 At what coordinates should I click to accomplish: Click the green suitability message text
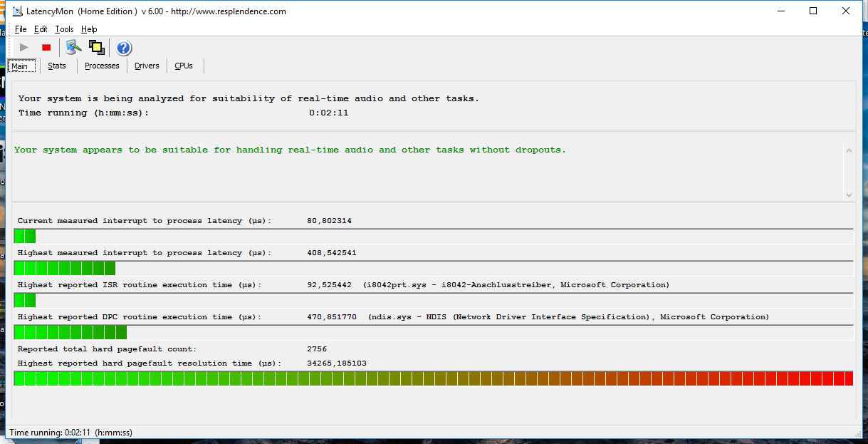click(x=290, y=150)
